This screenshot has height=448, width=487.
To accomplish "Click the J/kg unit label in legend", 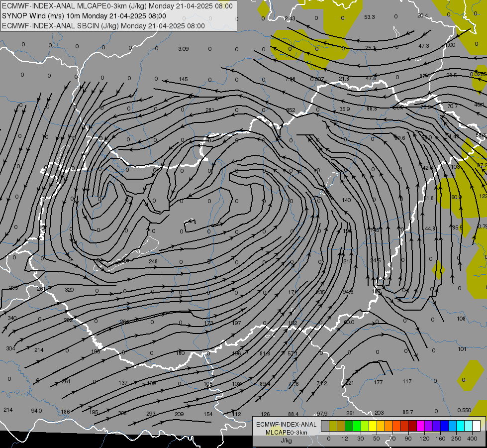I will pos(286,441).
